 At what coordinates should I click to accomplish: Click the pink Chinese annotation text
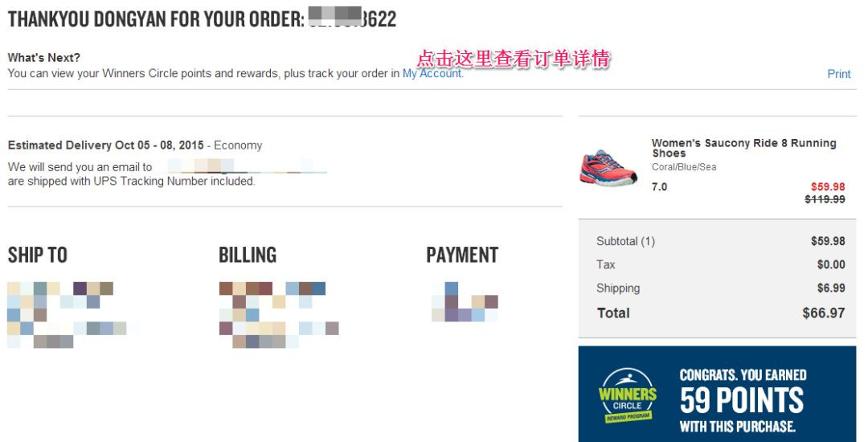[x=513, y=58]
